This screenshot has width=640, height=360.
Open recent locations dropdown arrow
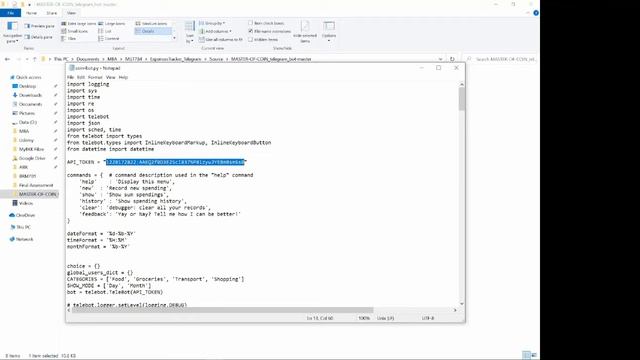27,59
